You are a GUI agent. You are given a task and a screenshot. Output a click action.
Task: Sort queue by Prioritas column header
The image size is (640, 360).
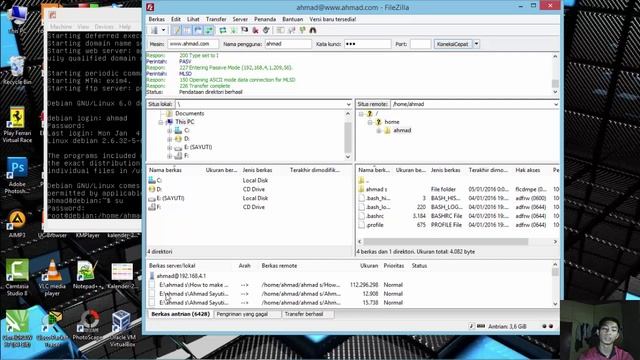click(394, 266)
